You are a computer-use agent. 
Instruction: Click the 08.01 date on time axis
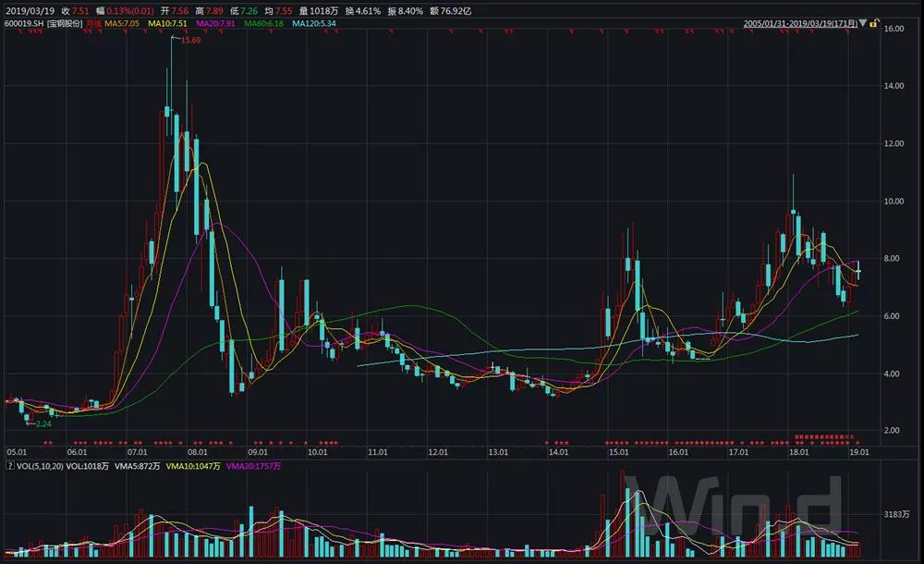(196, 453)
